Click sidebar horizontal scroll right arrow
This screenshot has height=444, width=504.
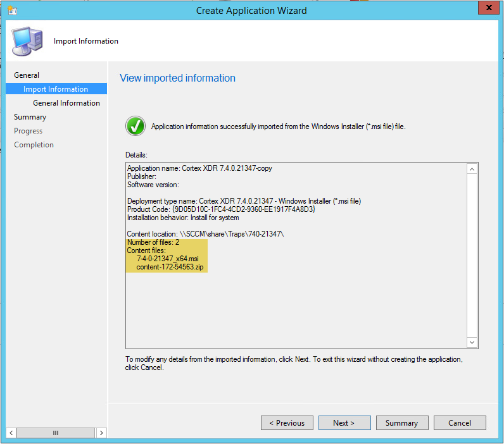pos(101,433)
